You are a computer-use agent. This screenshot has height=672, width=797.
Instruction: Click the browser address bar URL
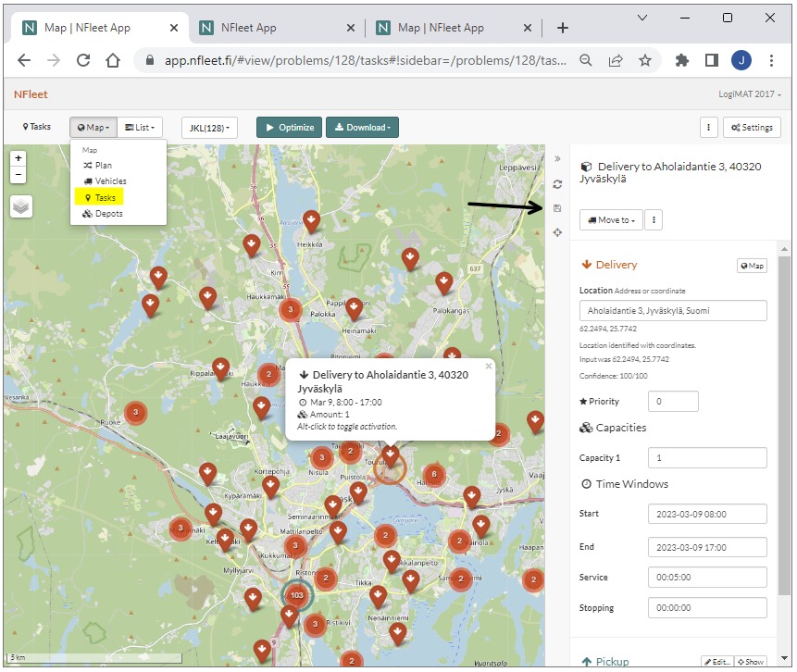pos(365,60)
